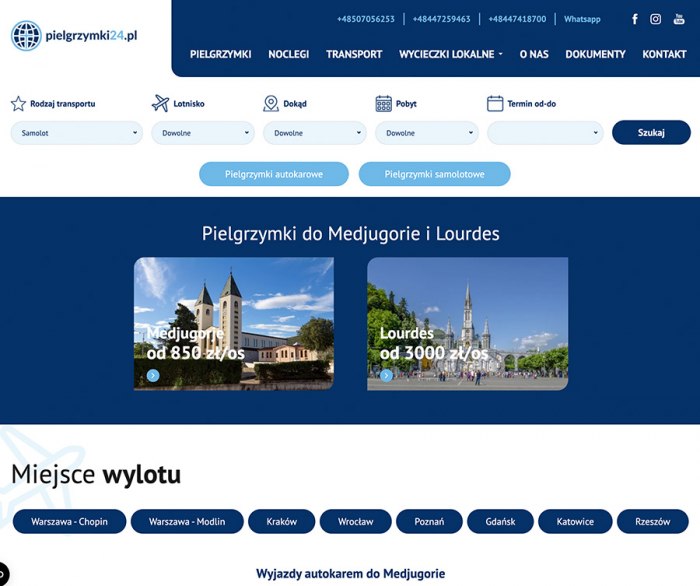Click the arrow icon on Lourdes card

pyautogui.click(x=386, y=375)
